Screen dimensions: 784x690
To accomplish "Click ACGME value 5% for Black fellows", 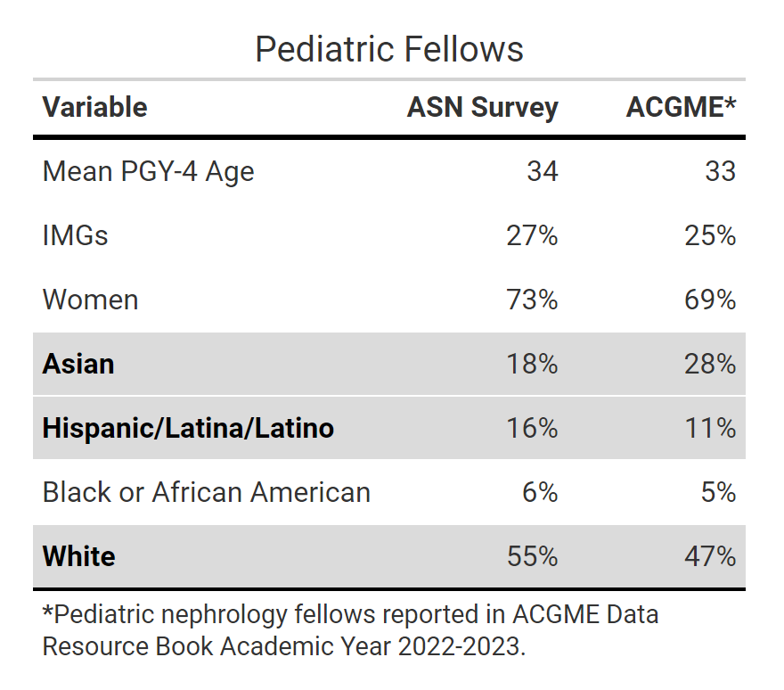I will coord(718,492).
